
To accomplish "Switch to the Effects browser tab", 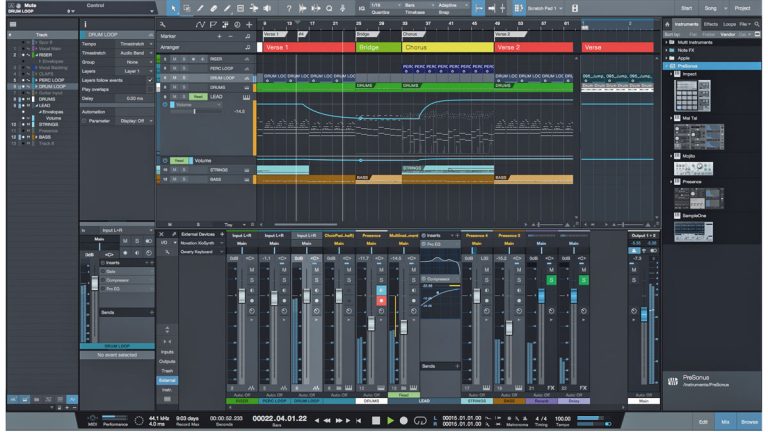I will (x=709, y=22).
